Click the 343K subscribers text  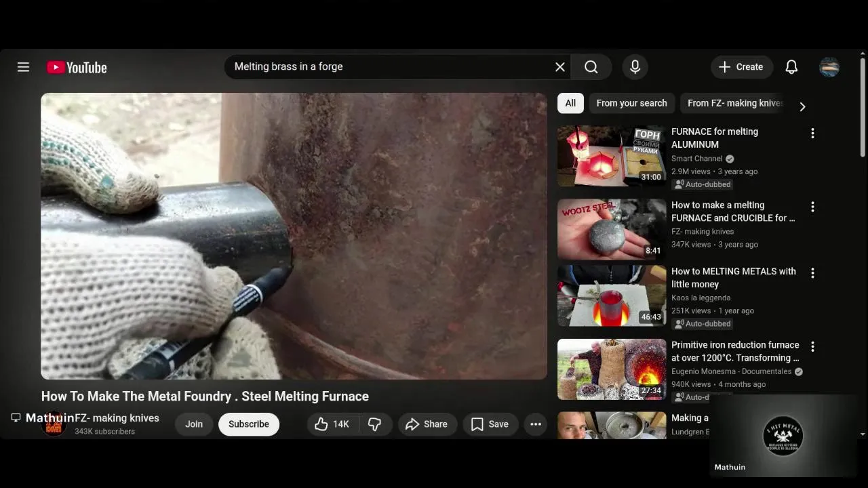coord(104,431)
